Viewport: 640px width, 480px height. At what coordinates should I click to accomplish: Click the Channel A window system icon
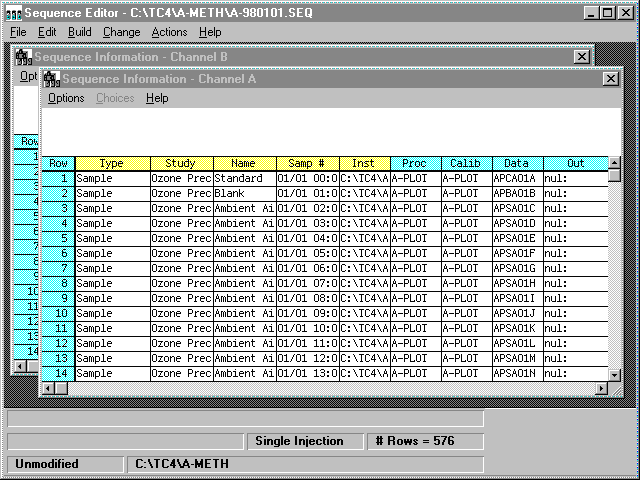(51, 78)
